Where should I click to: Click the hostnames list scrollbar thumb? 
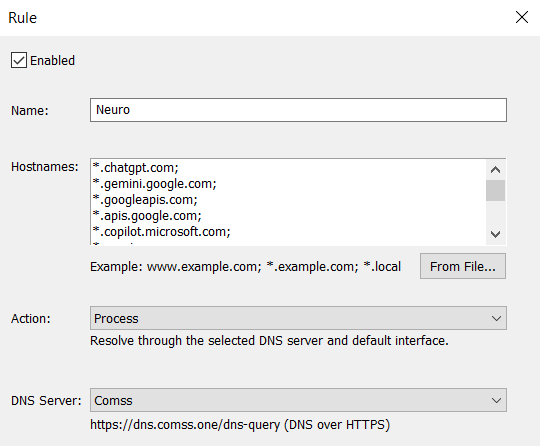(x=496, y=190)
